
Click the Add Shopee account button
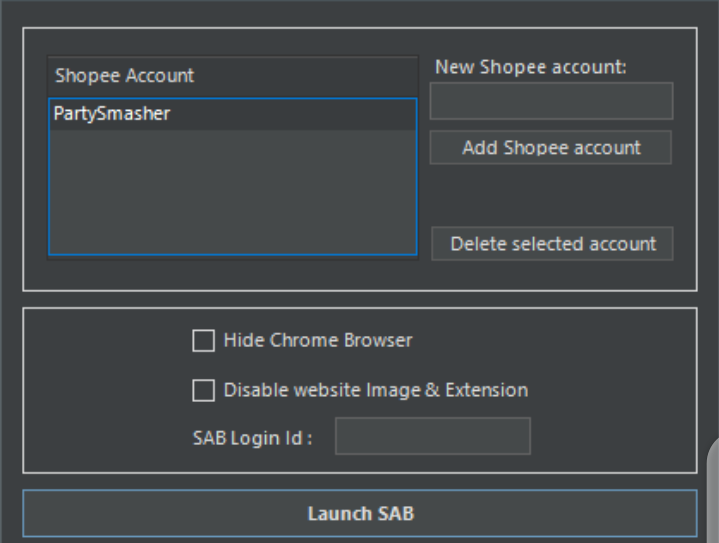(551, 148)
